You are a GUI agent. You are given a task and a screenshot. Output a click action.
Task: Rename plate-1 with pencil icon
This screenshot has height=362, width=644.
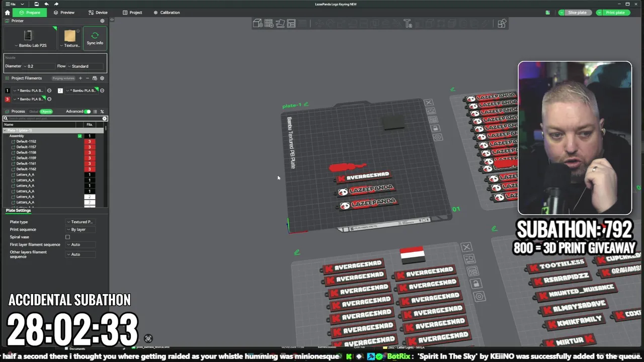pos(306,104)
